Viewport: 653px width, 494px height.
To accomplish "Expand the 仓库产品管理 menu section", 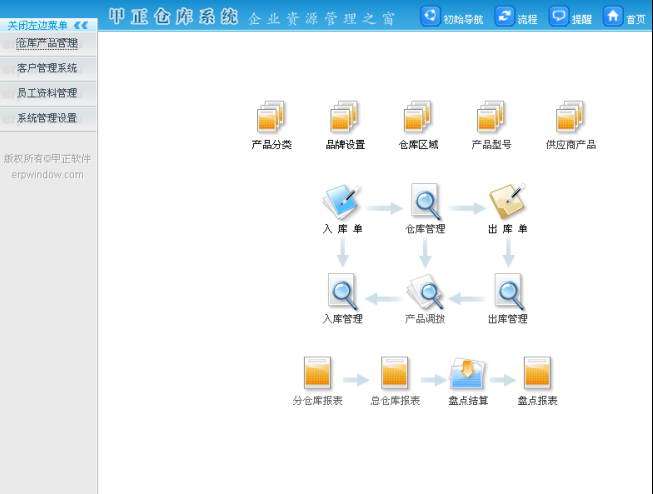I will point(47,44).
